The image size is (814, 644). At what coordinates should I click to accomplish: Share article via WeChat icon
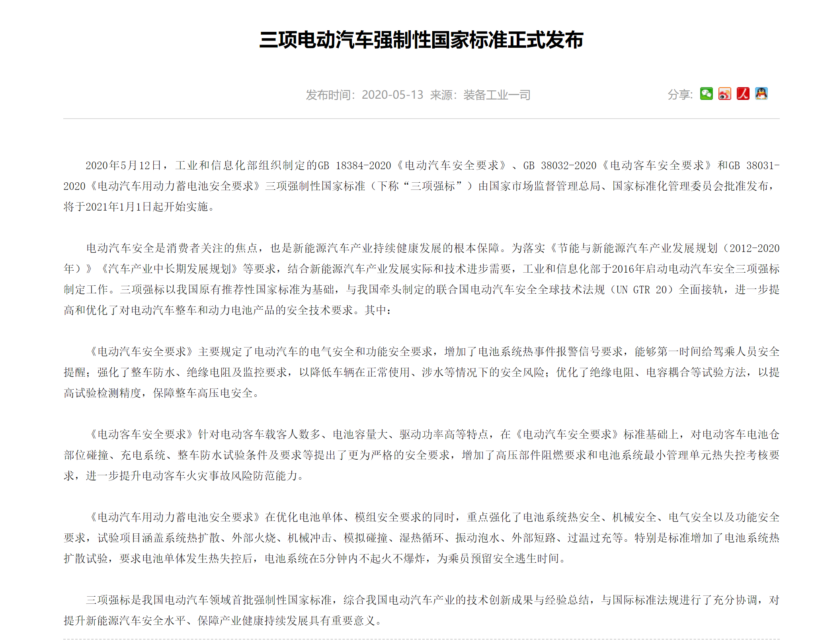coord(706,94)
